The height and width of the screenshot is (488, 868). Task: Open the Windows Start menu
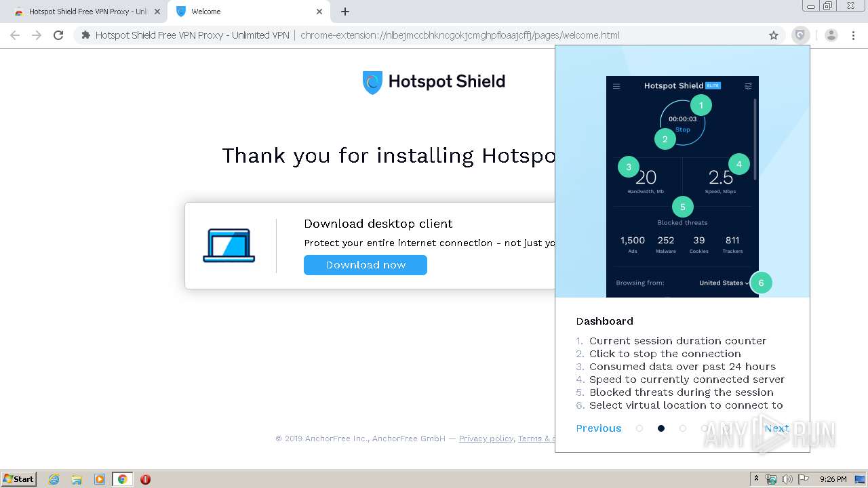pyautogui.click(x=19, y=479)
